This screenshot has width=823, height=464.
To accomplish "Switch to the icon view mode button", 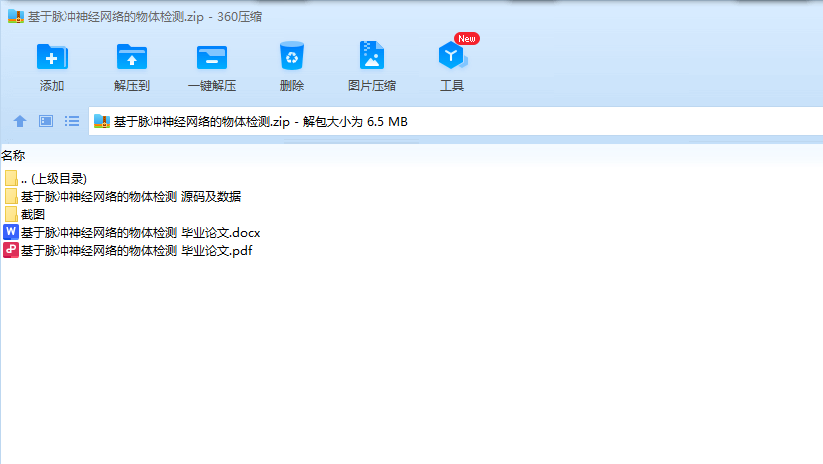I will 46,121.
